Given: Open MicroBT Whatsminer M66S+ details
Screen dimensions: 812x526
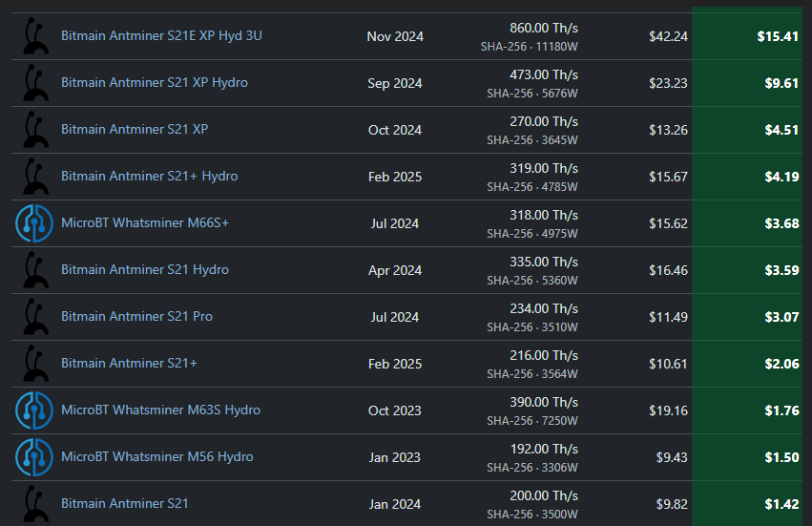Looking at the screenshot, I should pos(145,222).
